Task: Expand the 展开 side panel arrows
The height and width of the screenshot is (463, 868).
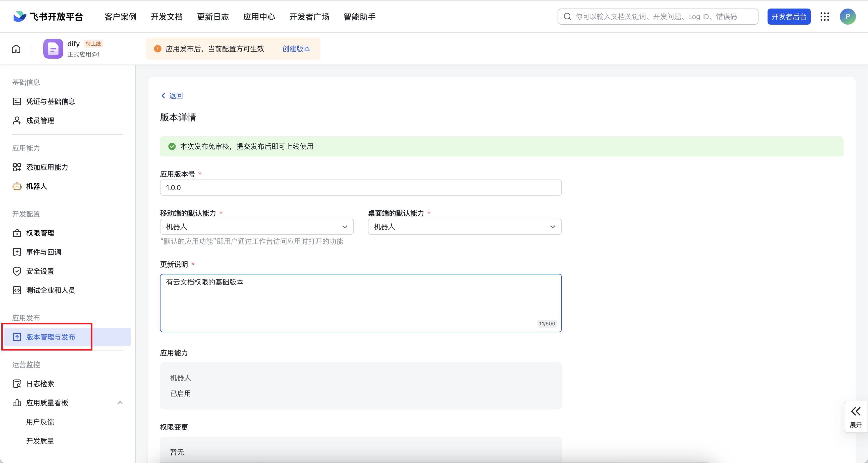Action: tap(855, 412)
